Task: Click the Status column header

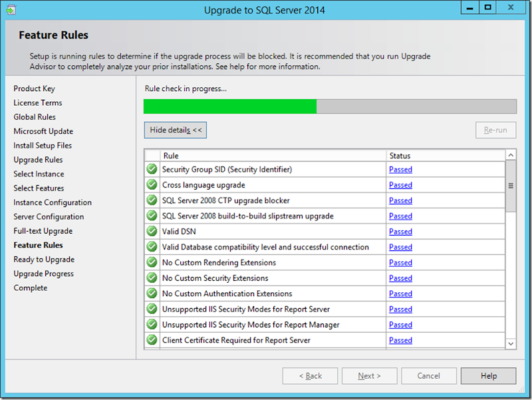Action: tap(446, 156)
